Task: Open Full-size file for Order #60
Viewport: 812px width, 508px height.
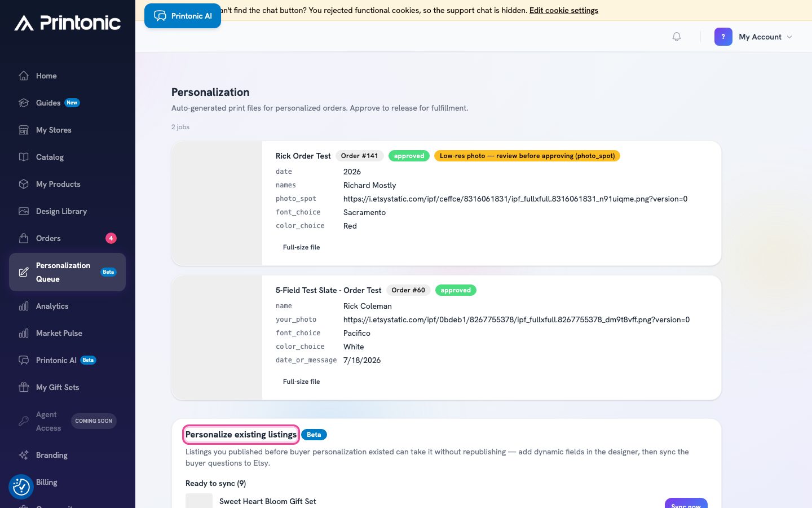Action: click(301, 382)
